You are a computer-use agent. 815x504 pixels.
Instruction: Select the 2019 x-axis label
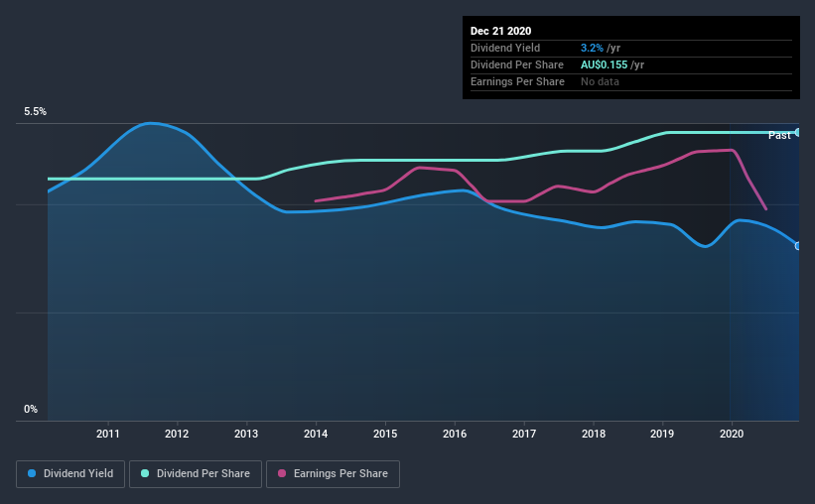point(662,434)
